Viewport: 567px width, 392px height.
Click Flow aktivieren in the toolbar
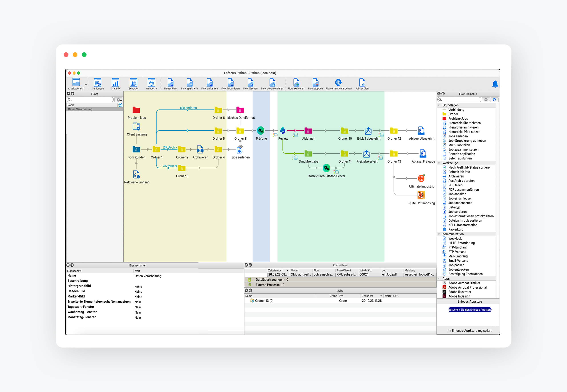[x=296, y=83]
